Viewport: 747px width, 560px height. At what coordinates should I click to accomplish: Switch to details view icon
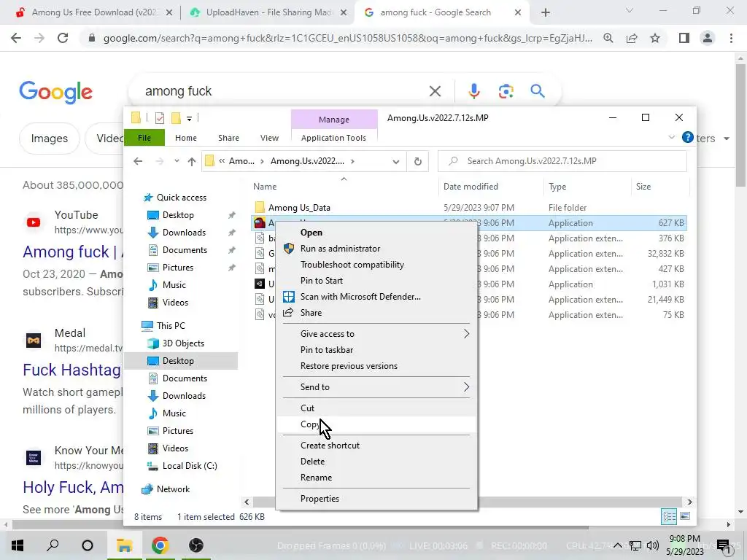[x=670, y=516]
